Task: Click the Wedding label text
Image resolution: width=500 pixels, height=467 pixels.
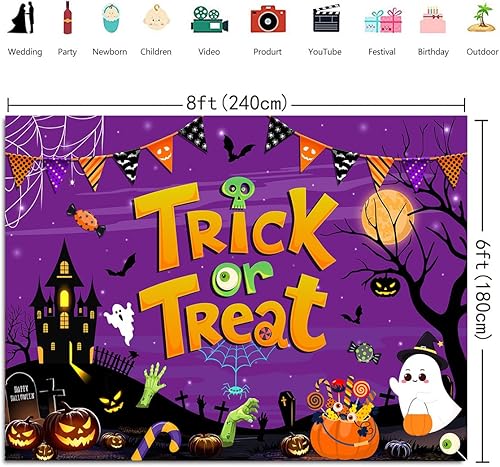Action: tap(25, 52)
